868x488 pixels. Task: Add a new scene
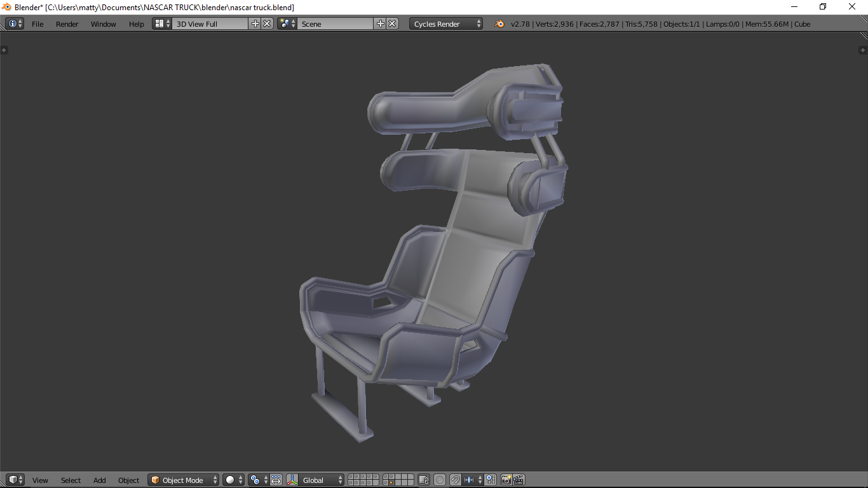point(381,24)
